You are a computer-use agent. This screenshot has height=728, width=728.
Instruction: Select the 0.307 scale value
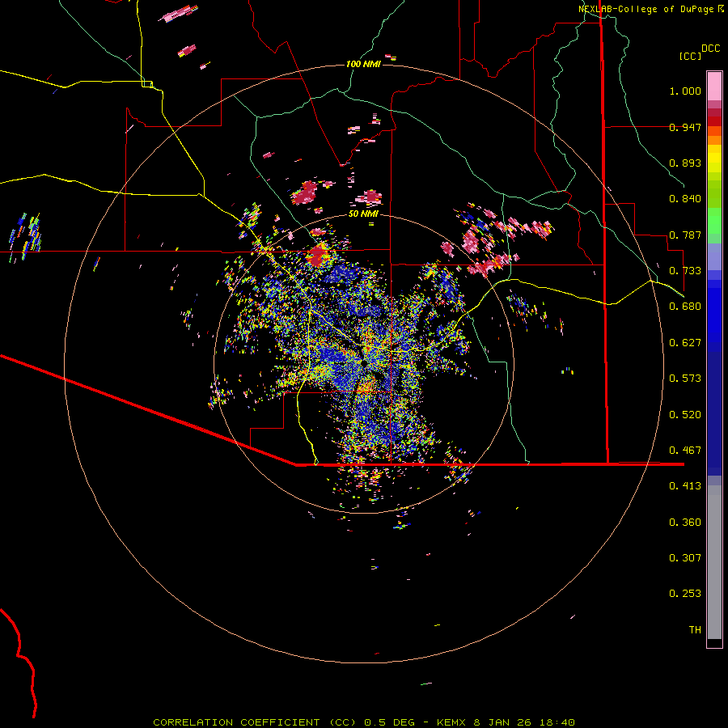pos(685,558)
